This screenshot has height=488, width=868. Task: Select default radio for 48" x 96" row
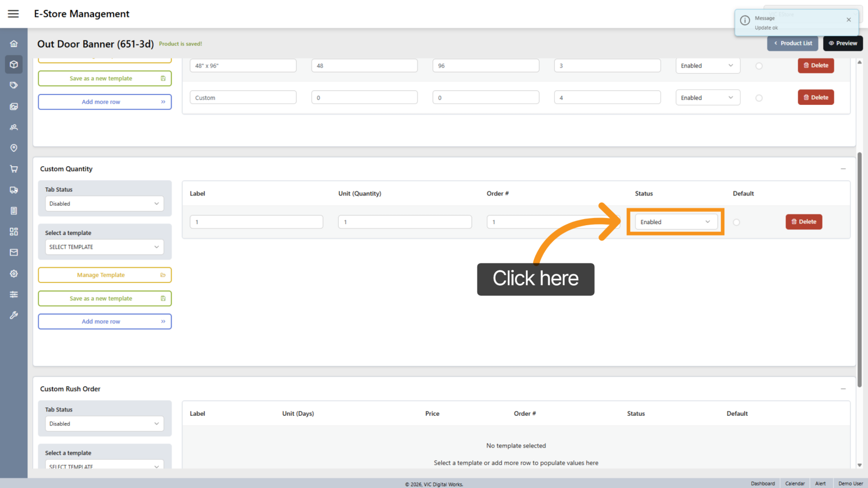[x=759, y=66]
